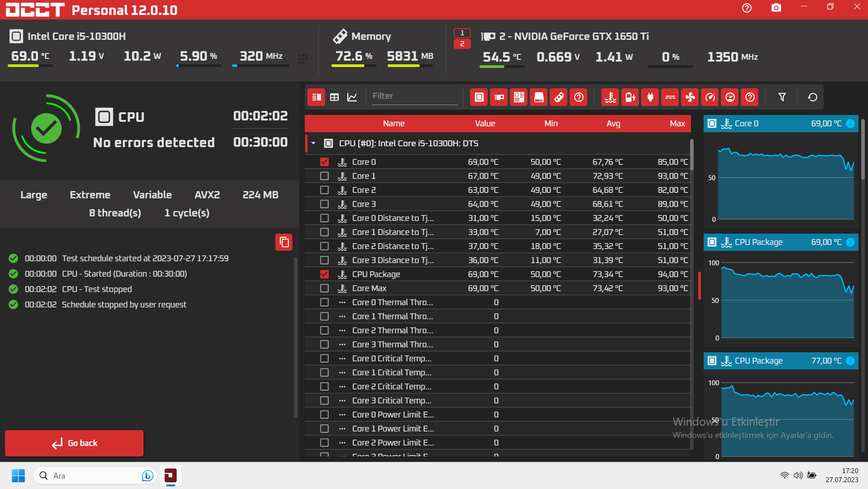Toggle the CPU sensor filter icon
Viewport: 868px width, 489px height.
(x=479, y=97)
